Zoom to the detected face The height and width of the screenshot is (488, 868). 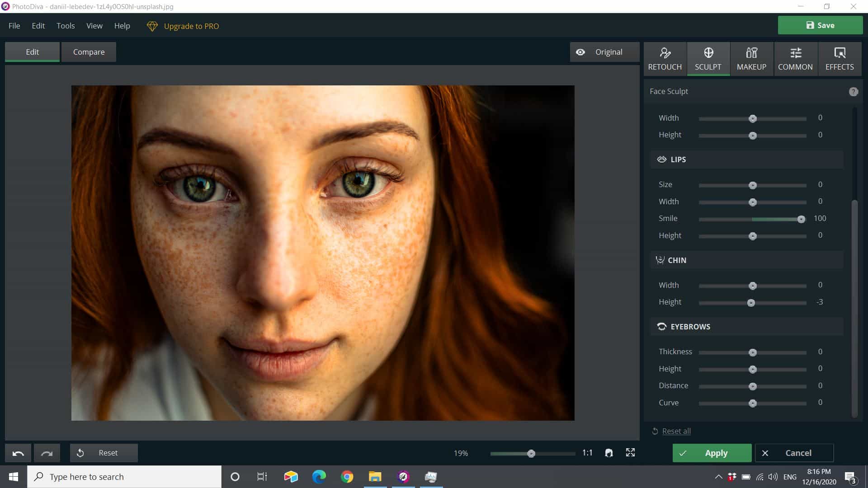click(x=609, y=452)
